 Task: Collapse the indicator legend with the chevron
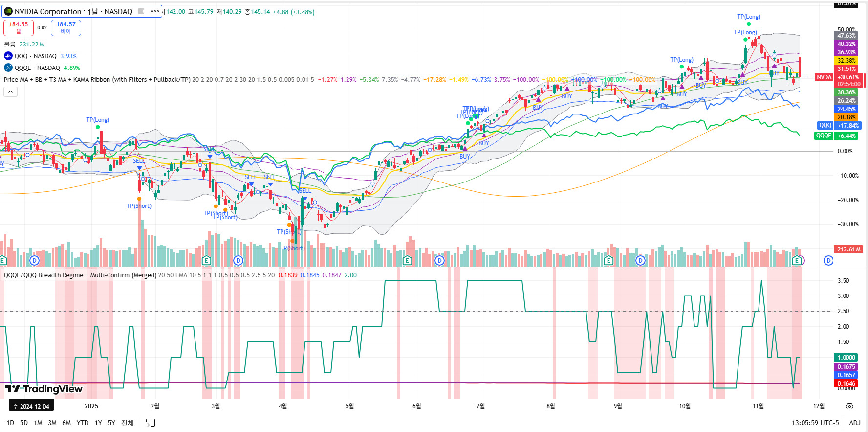click(x=10, y=91)
